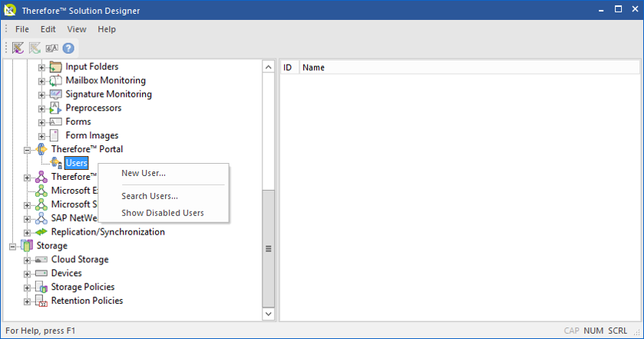Open the blue Help question mark icon

68,48
